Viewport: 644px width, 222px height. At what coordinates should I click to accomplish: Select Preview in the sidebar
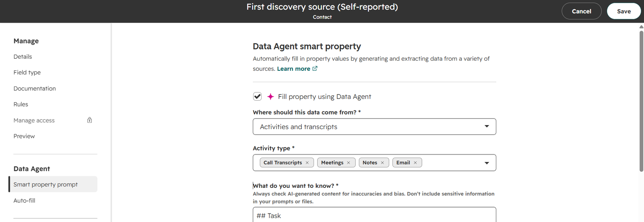[x=24, y=136]
